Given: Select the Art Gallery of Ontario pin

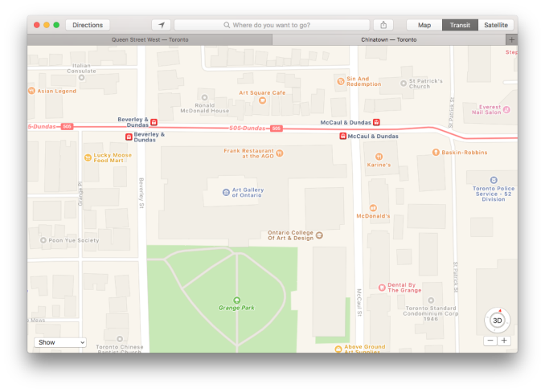Looking at the screenshot, I should (226, 192).
